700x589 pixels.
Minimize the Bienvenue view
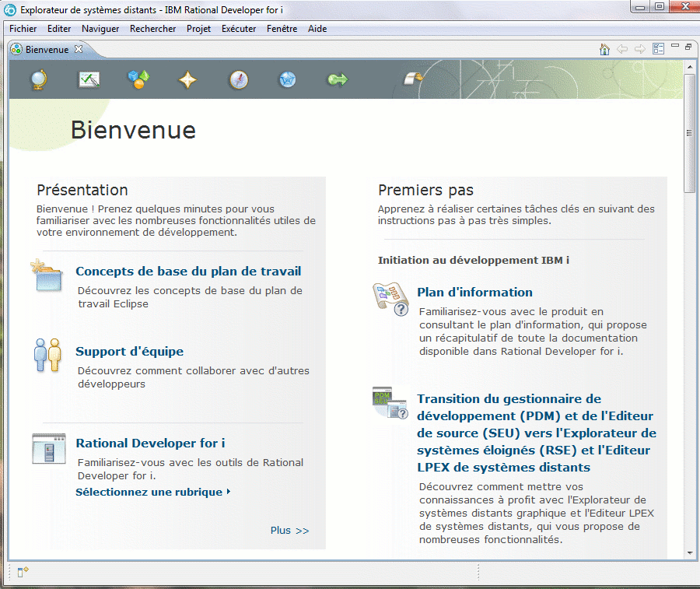point(675,46)
